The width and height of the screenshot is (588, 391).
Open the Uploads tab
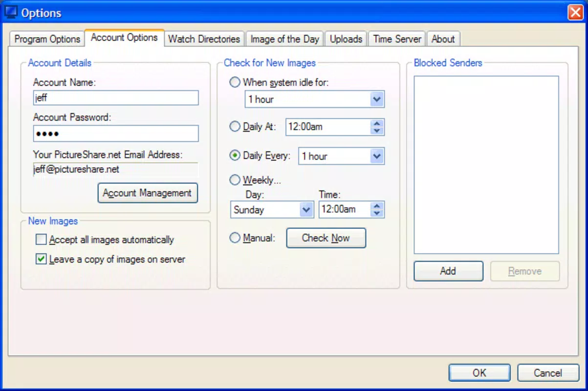(x=346, y=39)
